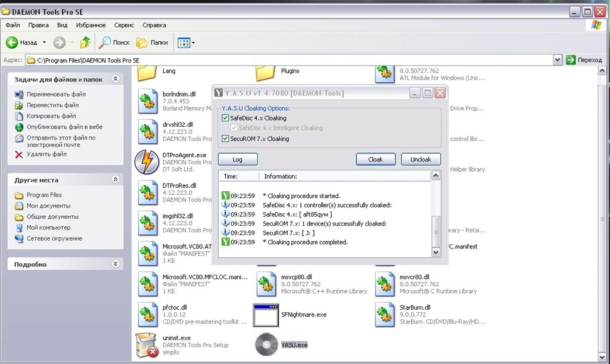The height and width of the screenshot is (364, 610).
Task: Toggle the SecuROM 7.x Cloaking checkbox
Action: point(225,138)
